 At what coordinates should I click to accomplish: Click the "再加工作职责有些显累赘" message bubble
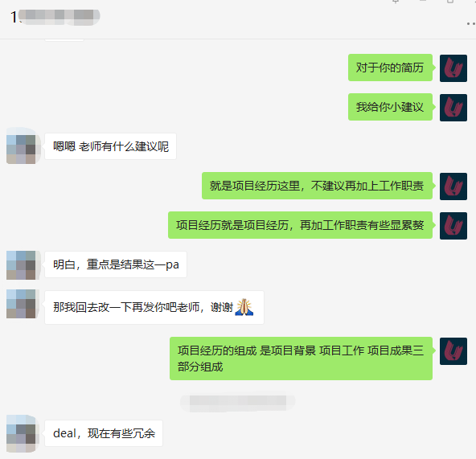pyautogui.click(x=300, y=225)
